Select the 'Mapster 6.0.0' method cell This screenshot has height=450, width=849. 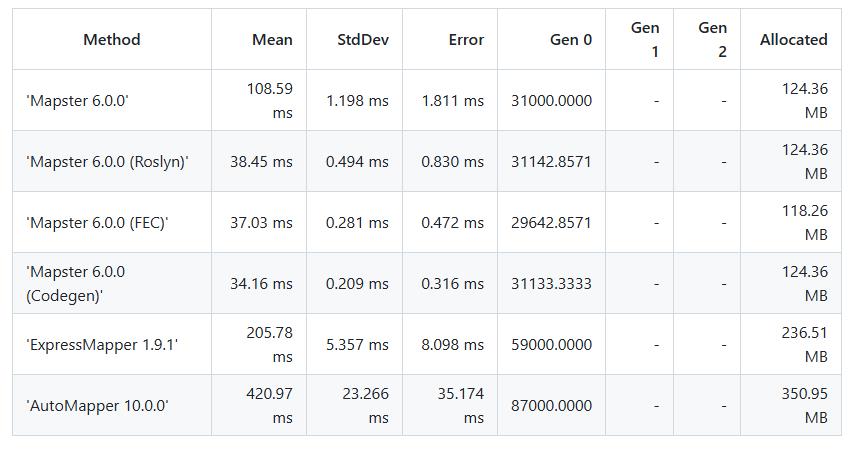tap(77, 101)
